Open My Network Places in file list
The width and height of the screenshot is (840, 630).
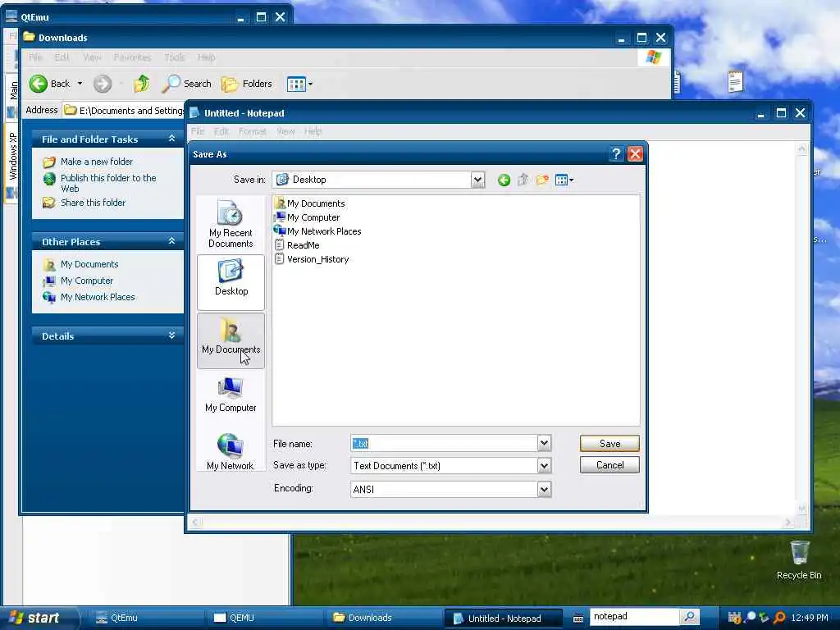317,231
